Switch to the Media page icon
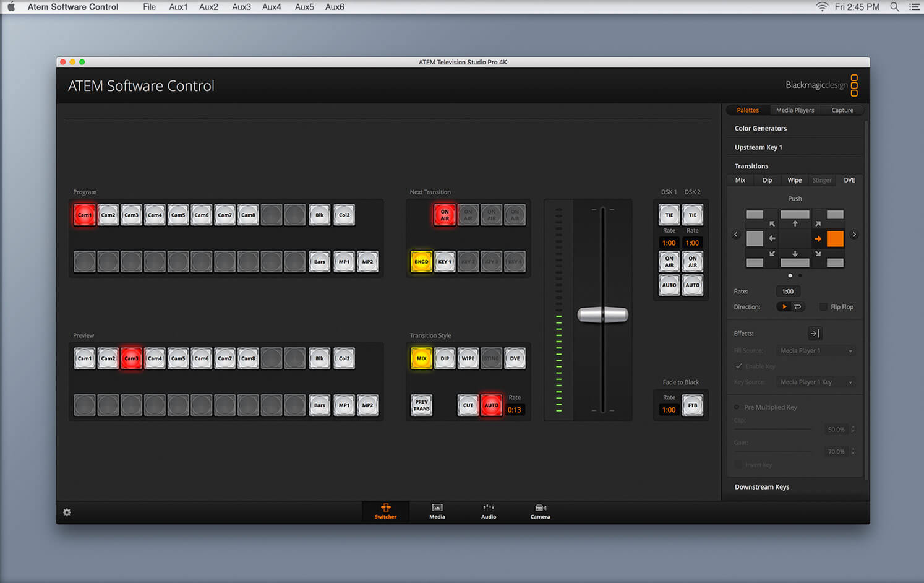 tap(437, 511)
